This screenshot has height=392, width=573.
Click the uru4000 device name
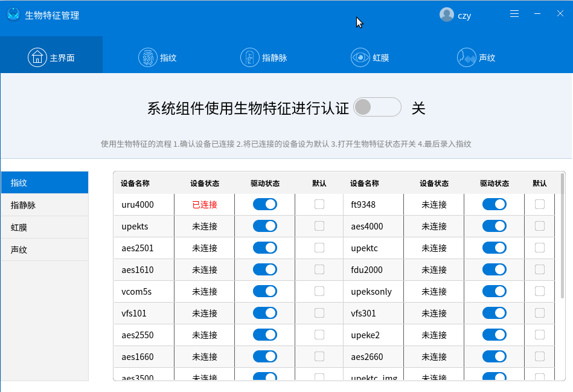pyautogui.click(x=138, y=204)
